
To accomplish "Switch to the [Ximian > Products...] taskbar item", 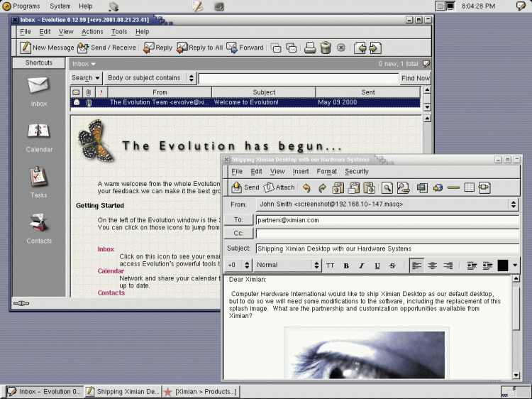I will pos(201,391).
